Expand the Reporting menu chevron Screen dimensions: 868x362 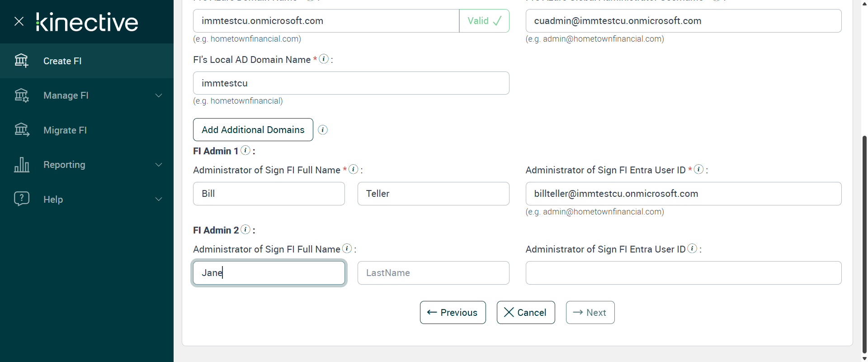pyautogui.click(x=159, y=165)
